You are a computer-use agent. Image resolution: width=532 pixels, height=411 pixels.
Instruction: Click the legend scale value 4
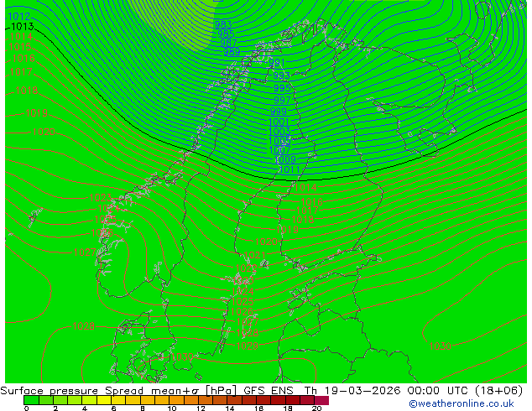85,408
